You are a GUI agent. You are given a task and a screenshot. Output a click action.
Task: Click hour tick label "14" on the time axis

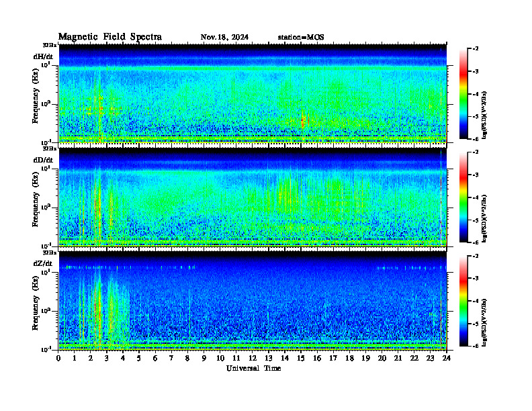click(285, 359)
